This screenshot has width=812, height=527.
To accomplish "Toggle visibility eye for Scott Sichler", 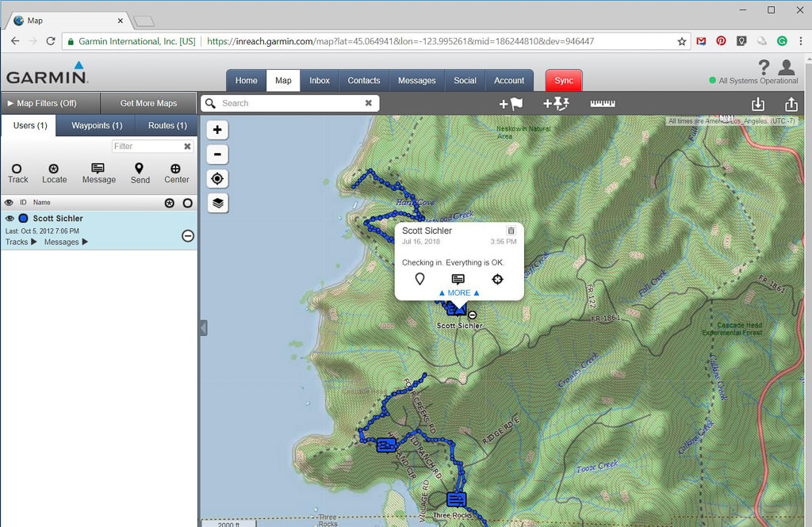I will click(10, 219).
